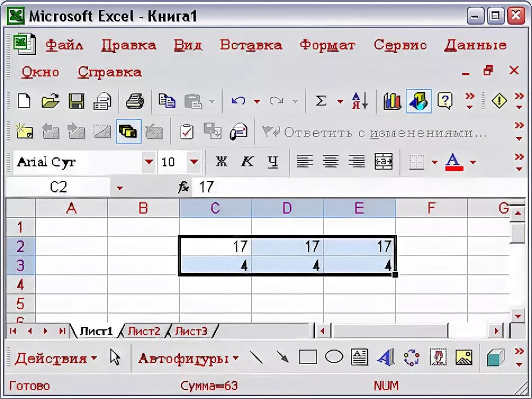
Task: Toggle the Drawing toolbar button
Action: click(x=418, y=101)
